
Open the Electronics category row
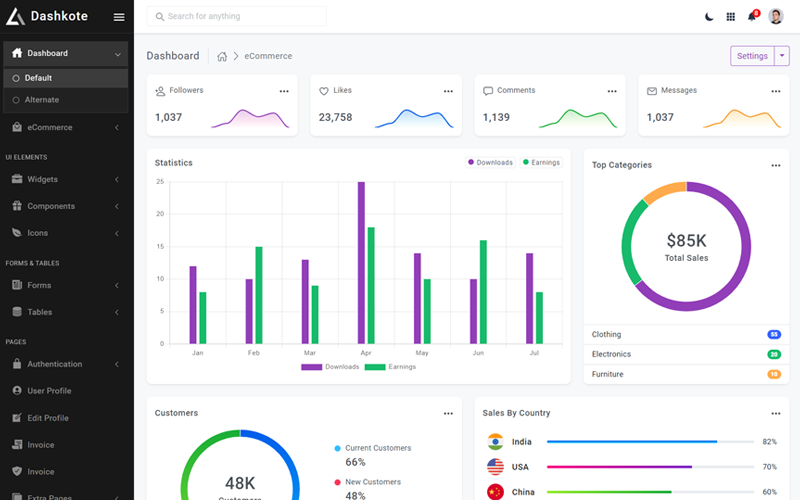[686, 354]
